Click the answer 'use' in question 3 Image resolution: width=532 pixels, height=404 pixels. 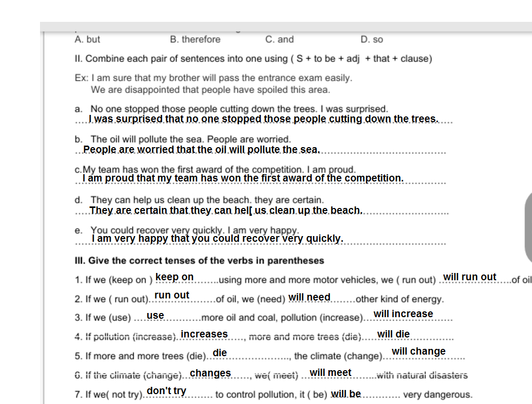tap(155, 316)
